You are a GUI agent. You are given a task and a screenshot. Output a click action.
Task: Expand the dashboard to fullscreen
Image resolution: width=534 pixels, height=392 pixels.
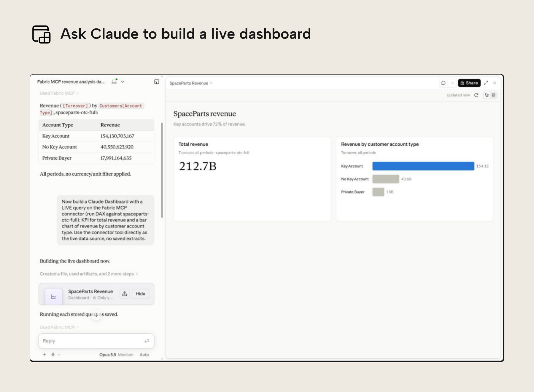[486, 83]
